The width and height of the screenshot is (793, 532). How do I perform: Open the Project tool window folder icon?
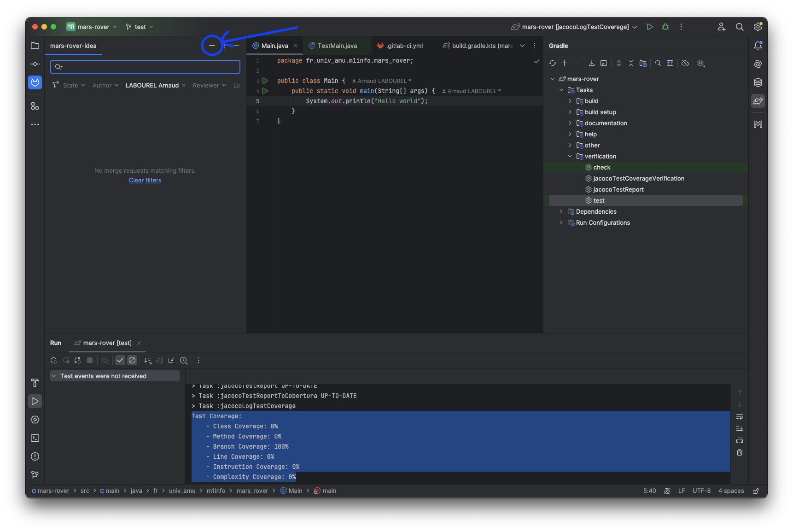coord(35,46)
